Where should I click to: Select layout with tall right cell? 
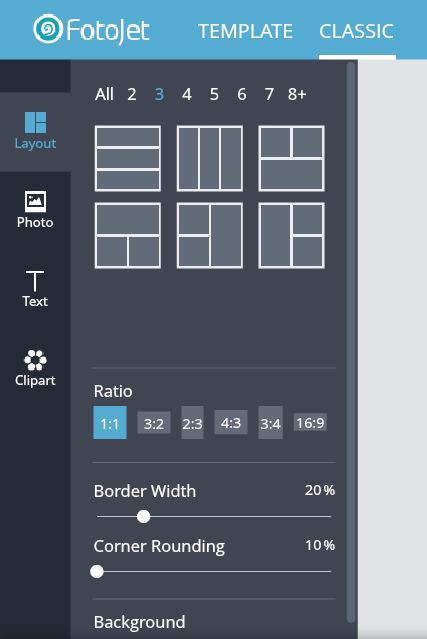[x=210, y=236]
